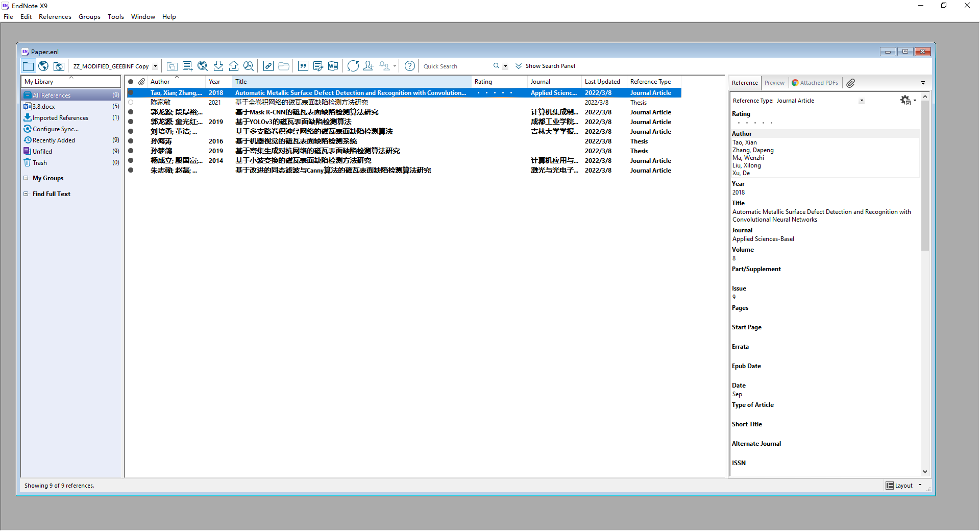Collapse the Find Full Text group set

(x=26, y=194)
